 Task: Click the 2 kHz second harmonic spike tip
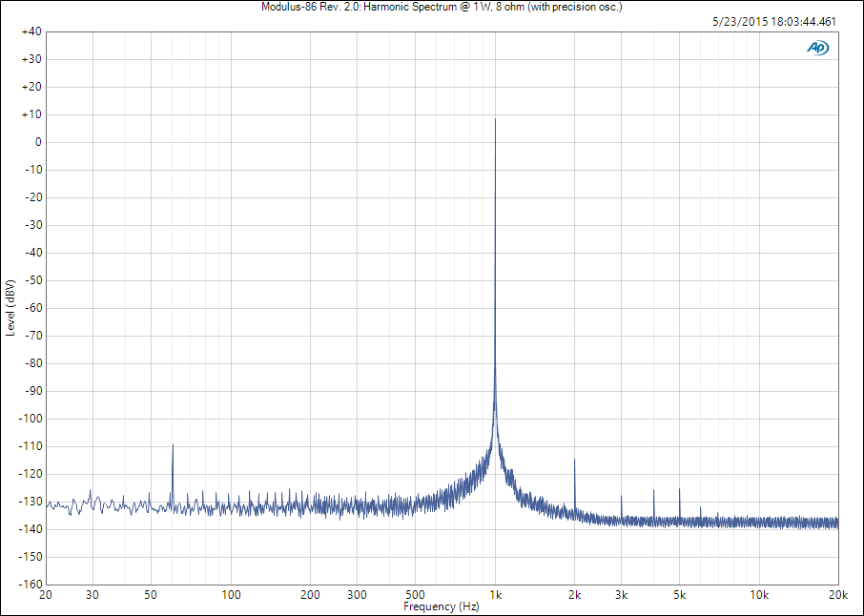(575, 460)
